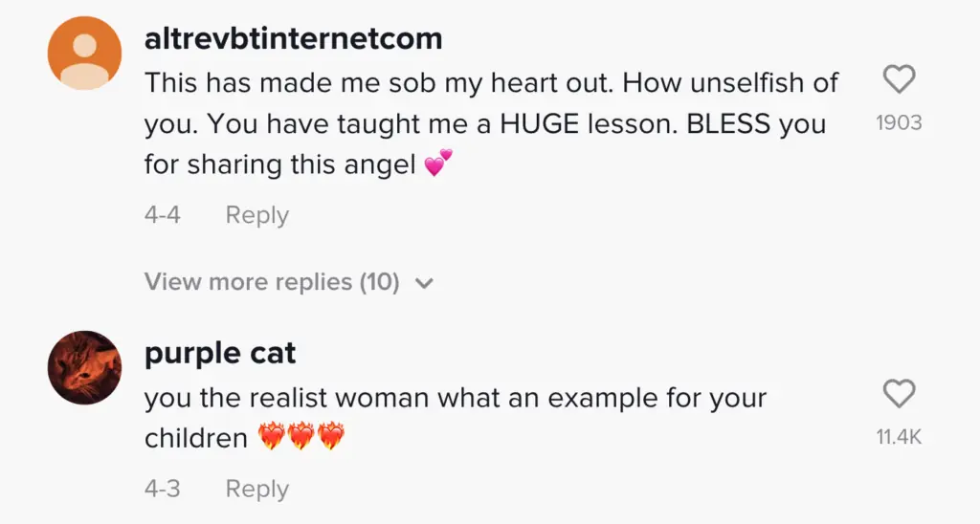
Task: Like the altrevbtinternetcom comment with the heart
Action: click(899, 80)
